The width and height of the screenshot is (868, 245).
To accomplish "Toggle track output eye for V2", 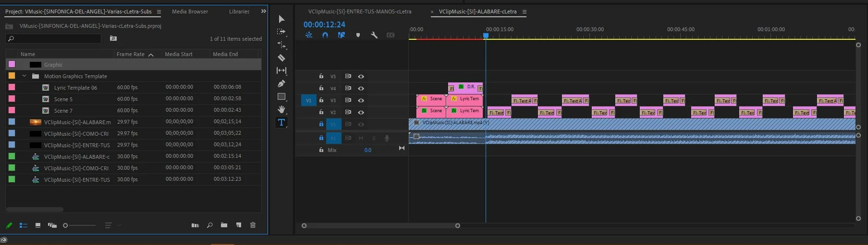I will point(361,112).
